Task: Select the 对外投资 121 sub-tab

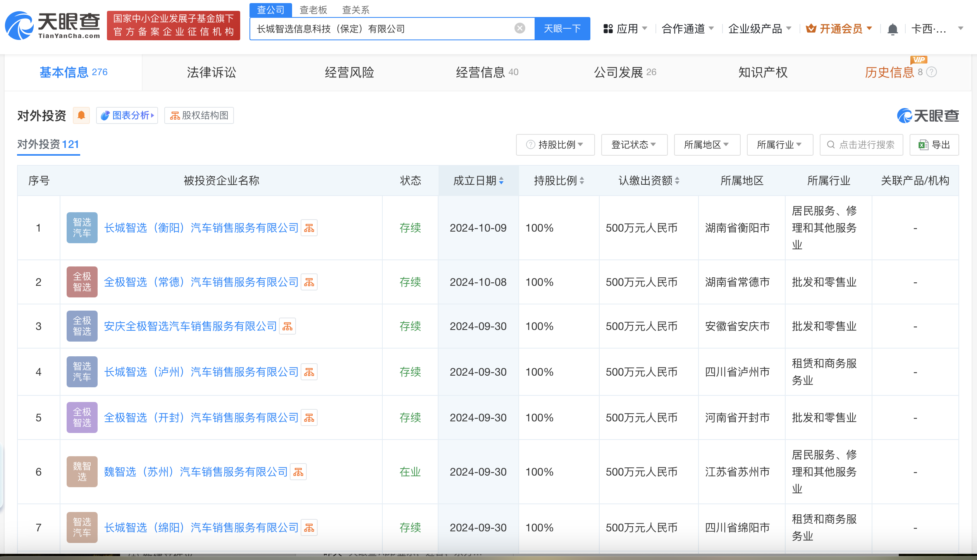Action: [x=48, y=144]
